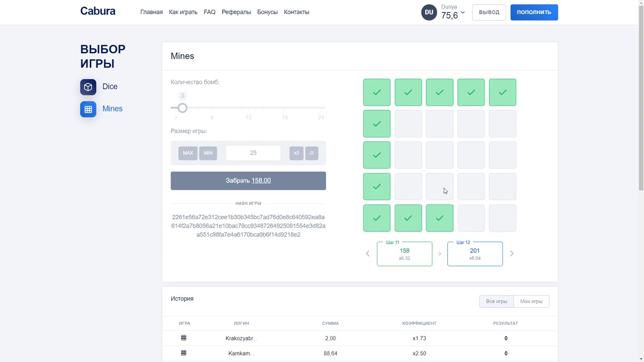Halve the bet with /2 button

pyautogui.click(x=311, y=153)
